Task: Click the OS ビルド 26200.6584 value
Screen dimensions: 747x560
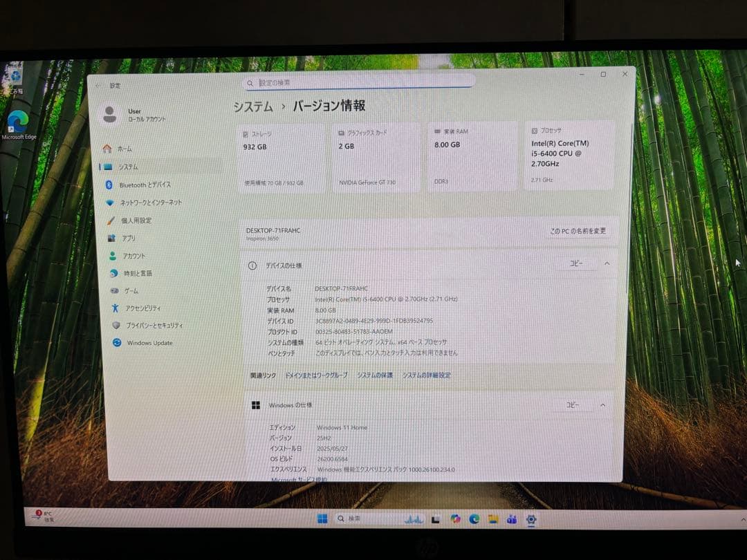Action: click(333, 459)
